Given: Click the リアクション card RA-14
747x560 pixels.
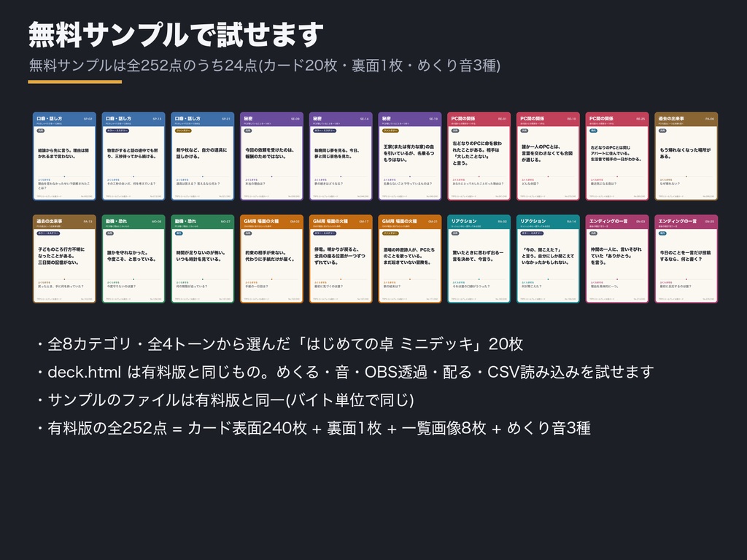Looking at the screenshot, I should click(x=548, y=259).
